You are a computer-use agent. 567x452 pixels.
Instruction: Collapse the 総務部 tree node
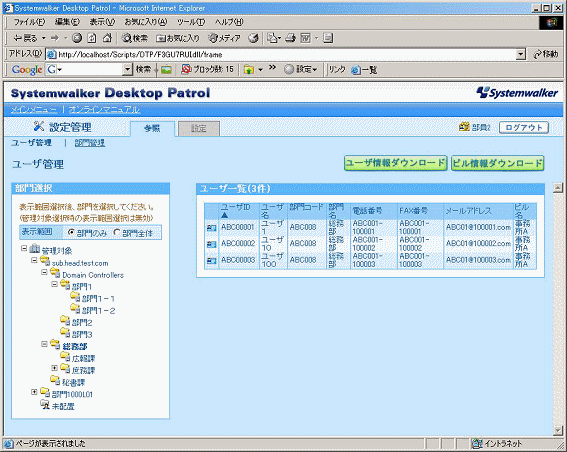[x=44, y=344]
